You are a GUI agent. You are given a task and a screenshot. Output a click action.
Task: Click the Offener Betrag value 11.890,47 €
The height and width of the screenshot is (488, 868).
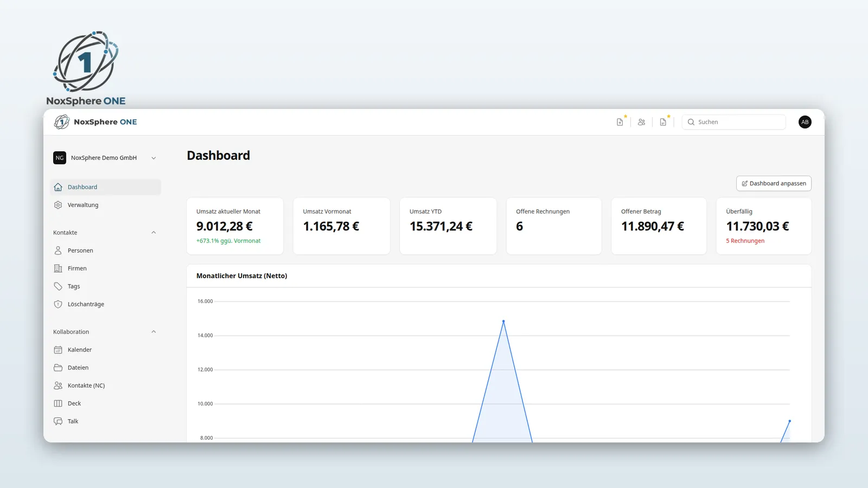653,226
